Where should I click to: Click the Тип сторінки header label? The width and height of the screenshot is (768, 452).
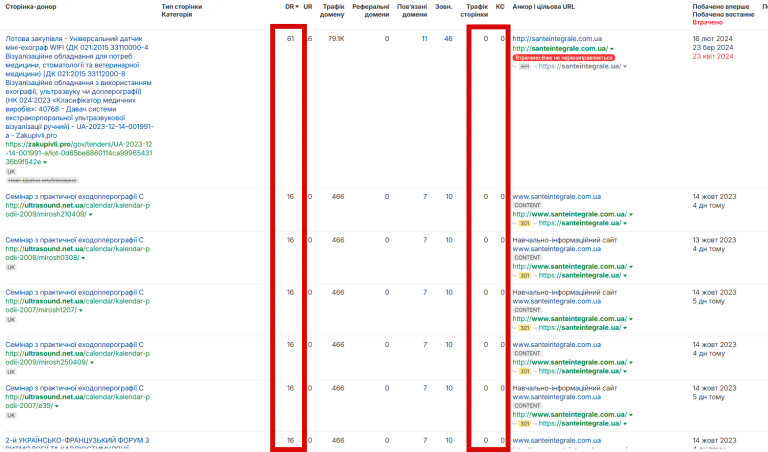tap(182, 7)
